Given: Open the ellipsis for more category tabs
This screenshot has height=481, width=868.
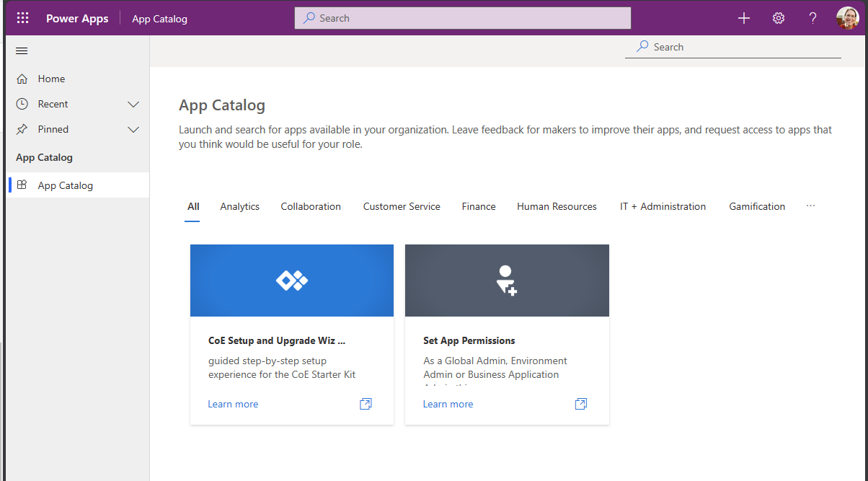Looking at the screenshot, I should (x=810, y=206).
